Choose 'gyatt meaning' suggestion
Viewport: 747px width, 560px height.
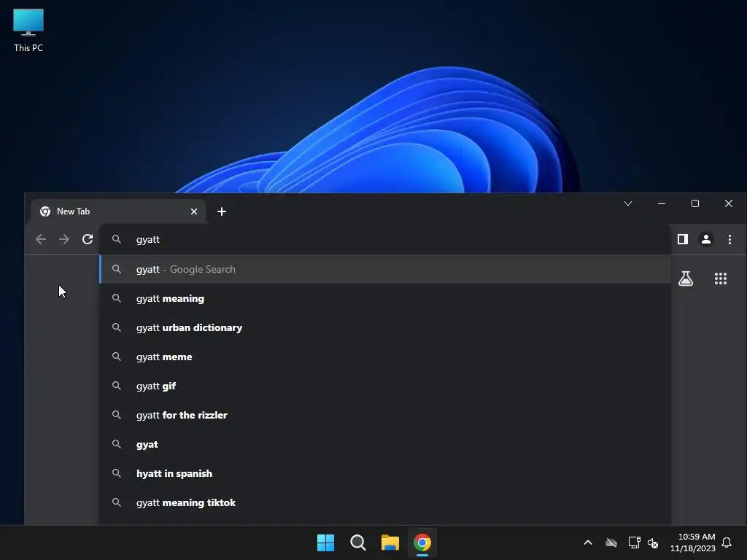tap(385, 298)
